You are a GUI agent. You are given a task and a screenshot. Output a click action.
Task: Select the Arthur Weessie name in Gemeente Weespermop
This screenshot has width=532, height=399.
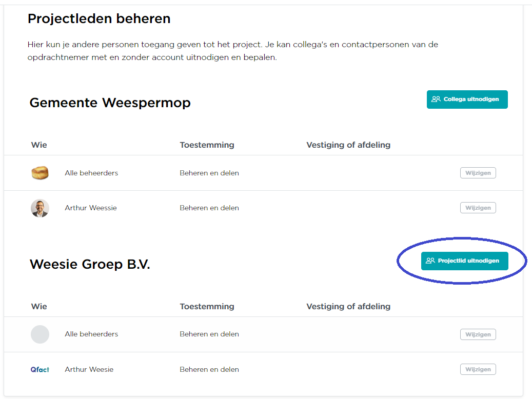coord(91,208)
